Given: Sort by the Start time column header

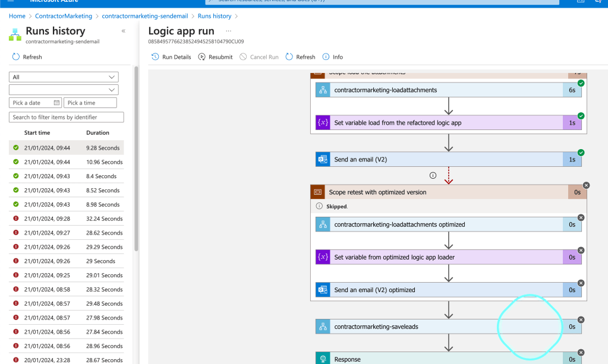Looking at the screenshot, I should tap(37, 132).
